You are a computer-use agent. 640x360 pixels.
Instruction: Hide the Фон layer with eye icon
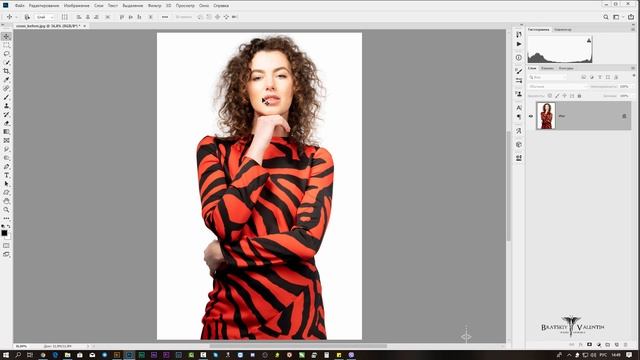(x=531, y=116)
